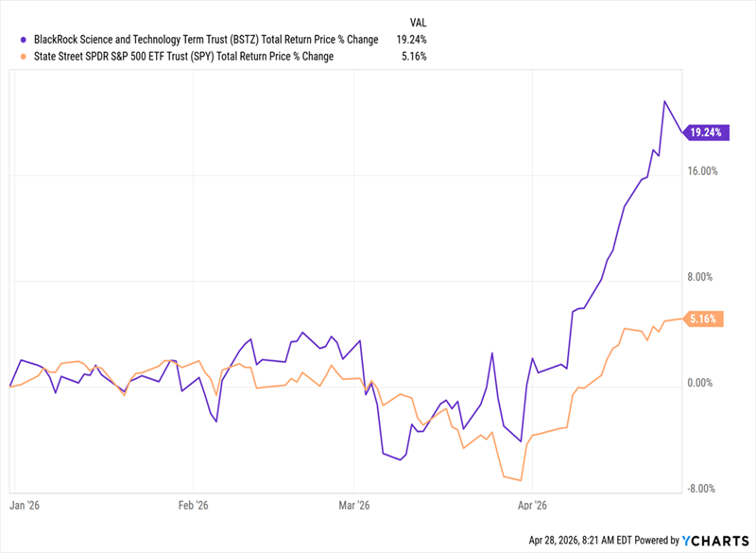Click the highest peak of the purple BSTZ line

point(665,101)
